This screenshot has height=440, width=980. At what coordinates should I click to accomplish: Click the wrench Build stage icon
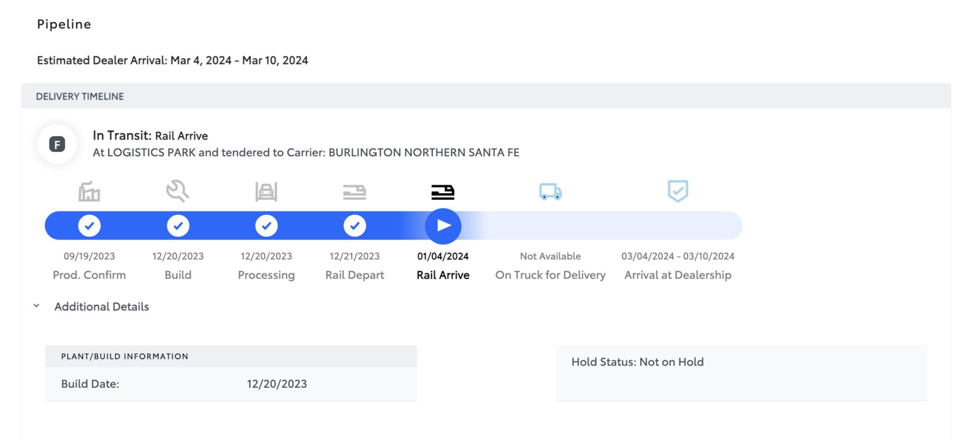[x=178, y=191]
